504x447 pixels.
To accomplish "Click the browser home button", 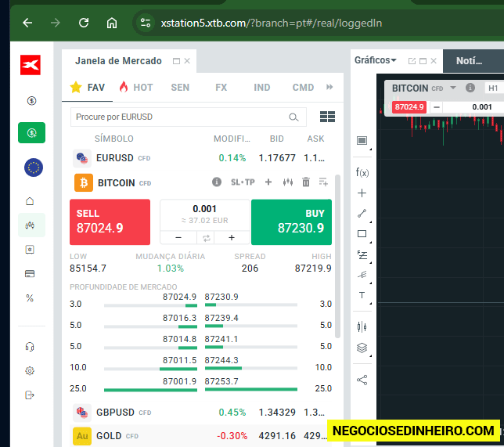I will tap(112, 23).
